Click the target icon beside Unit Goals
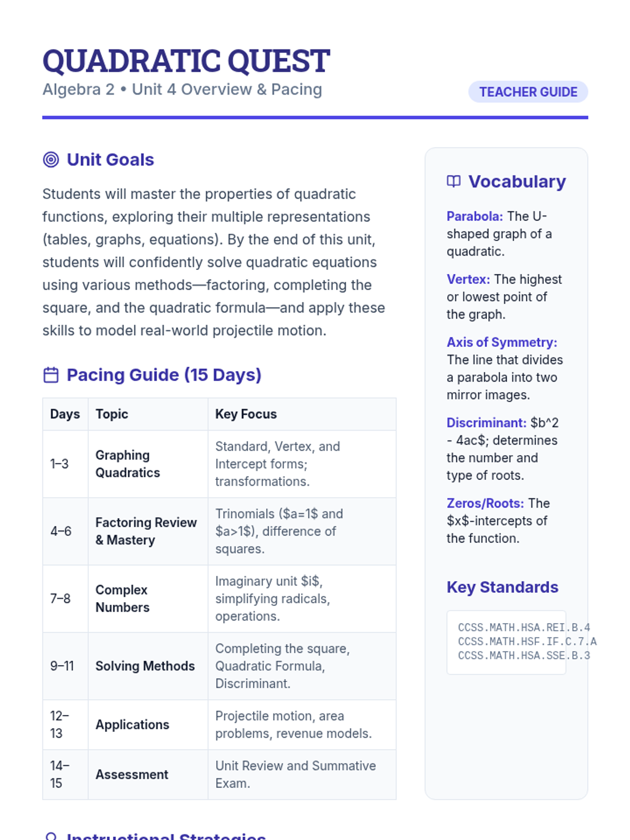 [51, 160]
